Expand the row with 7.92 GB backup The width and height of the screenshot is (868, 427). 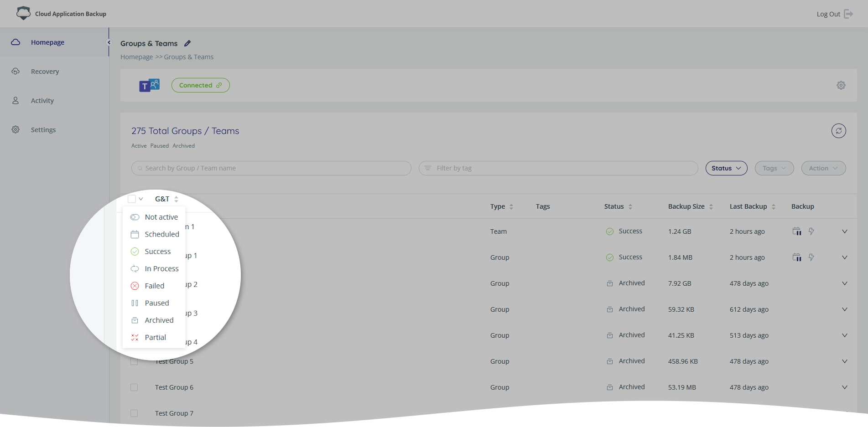point(845,283)
